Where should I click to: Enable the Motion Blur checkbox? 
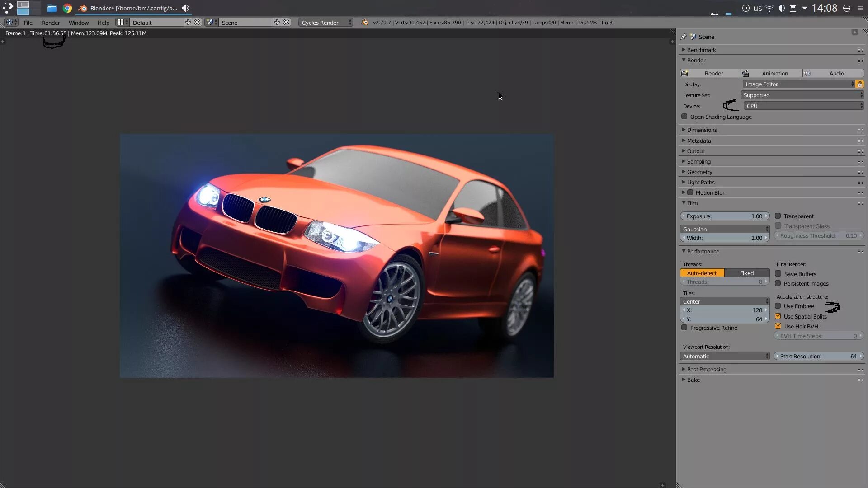tap(690, 192)
